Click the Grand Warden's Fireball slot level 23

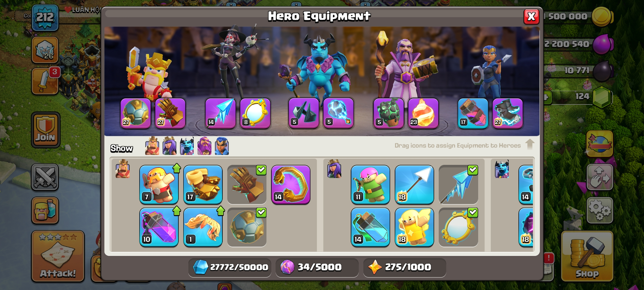coord(423,113)
